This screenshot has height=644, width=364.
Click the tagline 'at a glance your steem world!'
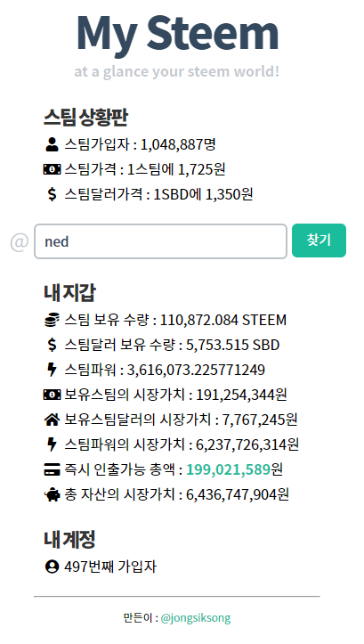point(177,71)
